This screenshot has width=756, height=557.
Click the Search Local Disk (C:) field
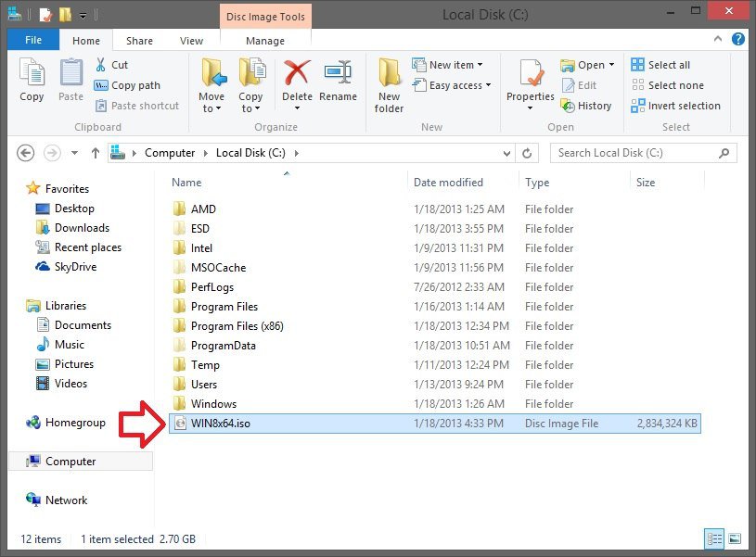pyautogui.click(x=634, y=153)
